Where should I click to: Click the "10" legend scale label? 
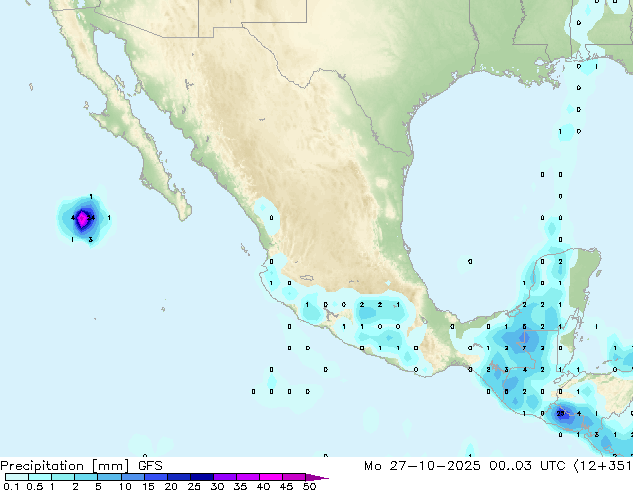(125, 486)
